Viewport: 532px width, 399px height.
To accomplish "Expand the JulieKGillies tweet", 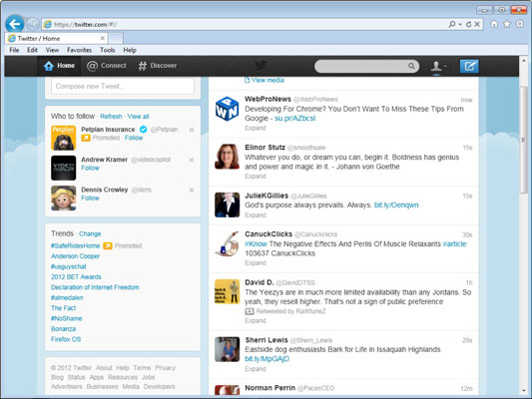I will (256, 215).
